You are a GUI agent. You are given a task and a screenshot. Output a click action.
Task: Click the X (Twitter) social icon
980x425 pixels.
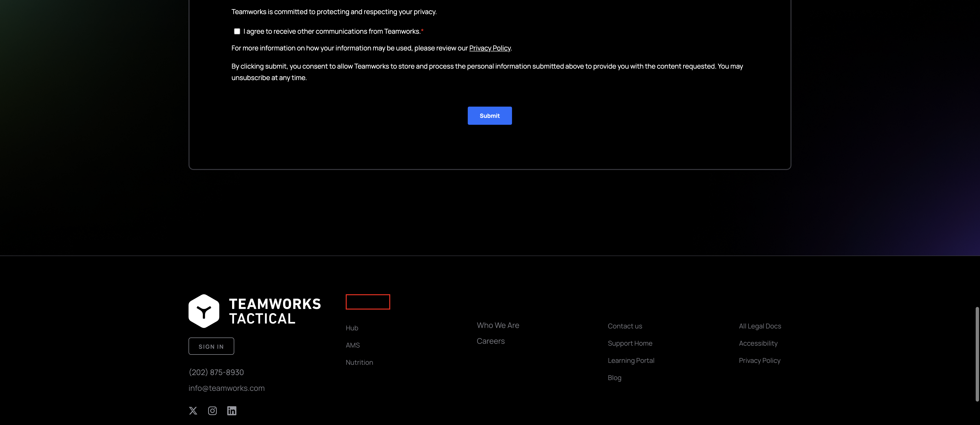[193, 411]
